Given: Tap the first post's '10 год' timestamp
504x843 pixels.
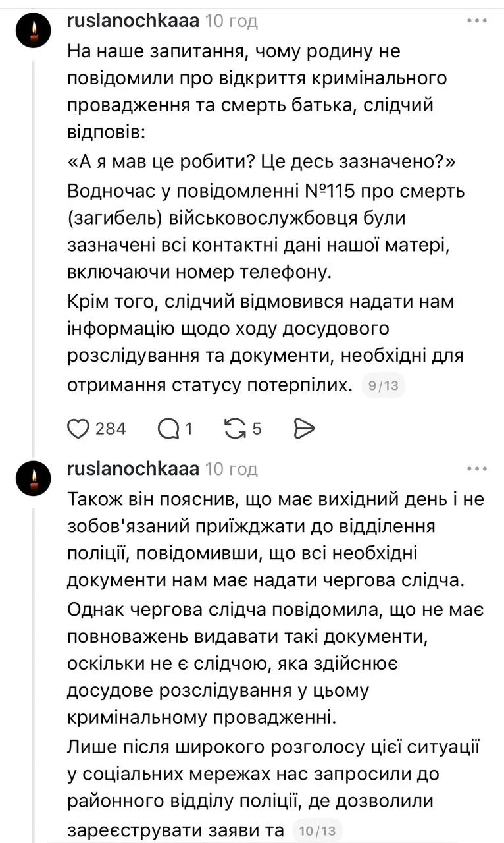Looking at the screenshot, I should 232,21.
